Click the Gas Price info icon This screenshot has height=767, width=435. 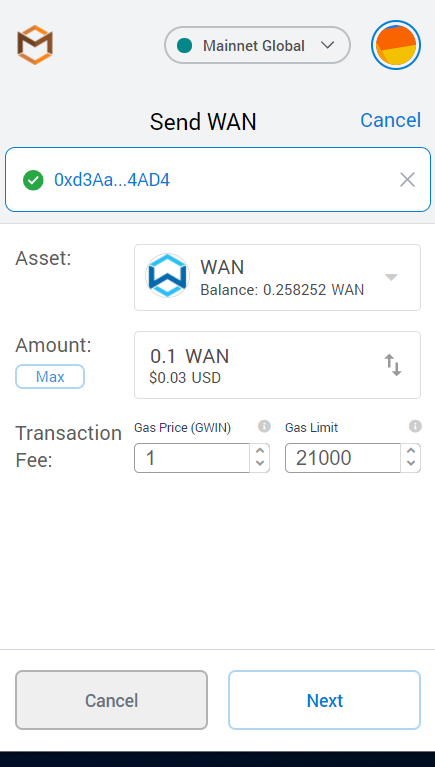[264, 427]
